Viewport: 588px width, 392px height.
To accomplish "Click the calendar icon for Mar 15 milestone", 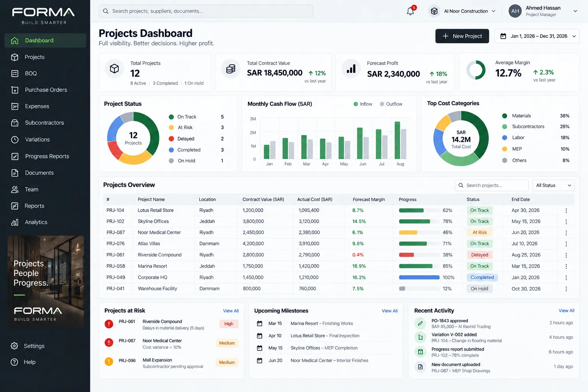I will [260, 323].
